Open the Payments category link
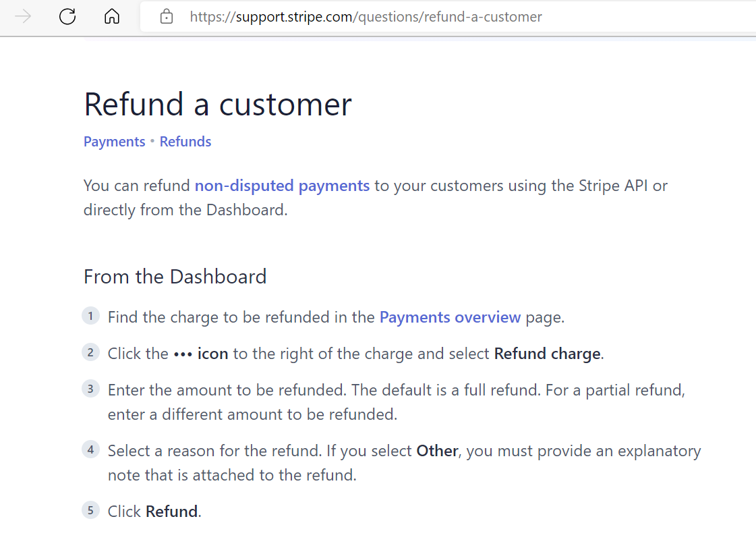Screen dimensions: 756x548 click(x=114, y=141)
